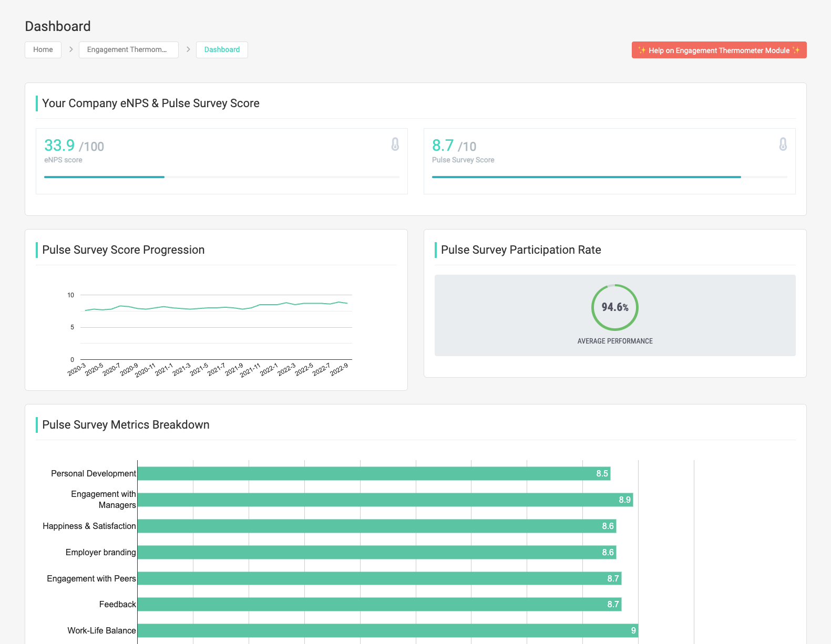Click the Pulse Survey Score progress bar

click(610, 177)
